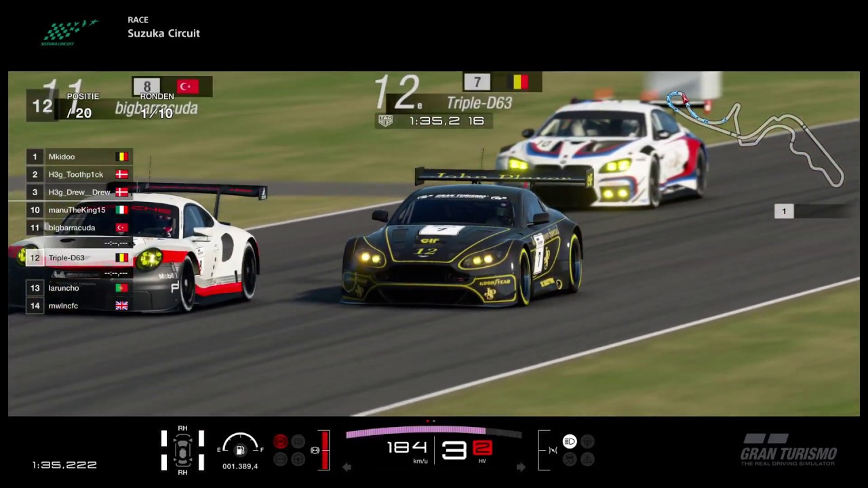Select the mwlncfc leaderboard row

click(x=79, y=306)
